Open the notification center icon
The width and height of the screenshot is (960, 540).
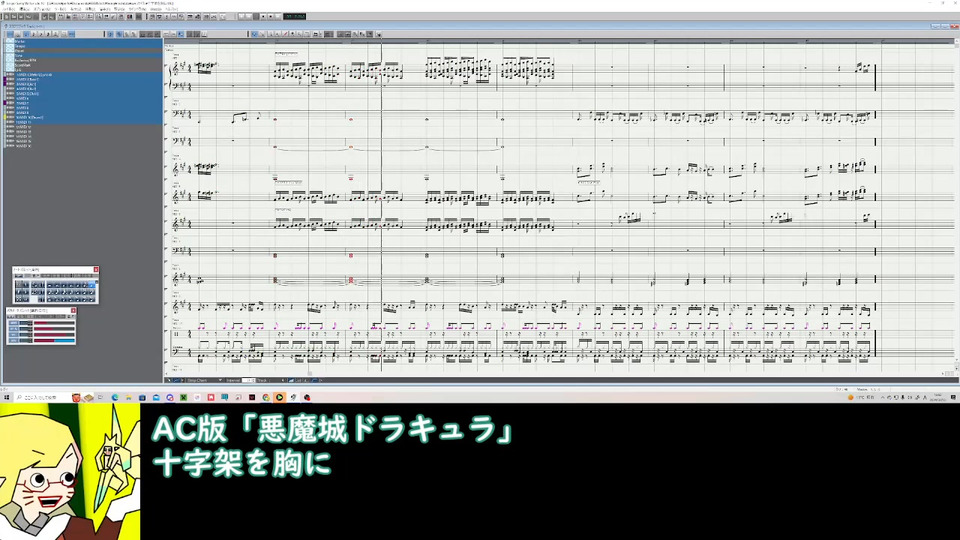pos(953,397)
